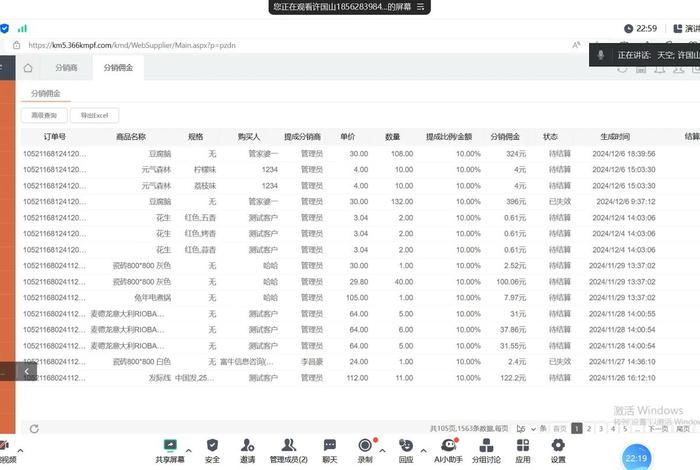This screenshot has height=470, width=700.
Task: Click the 录制 record icon
Action: pyautogui.click(x=365, y=445)
